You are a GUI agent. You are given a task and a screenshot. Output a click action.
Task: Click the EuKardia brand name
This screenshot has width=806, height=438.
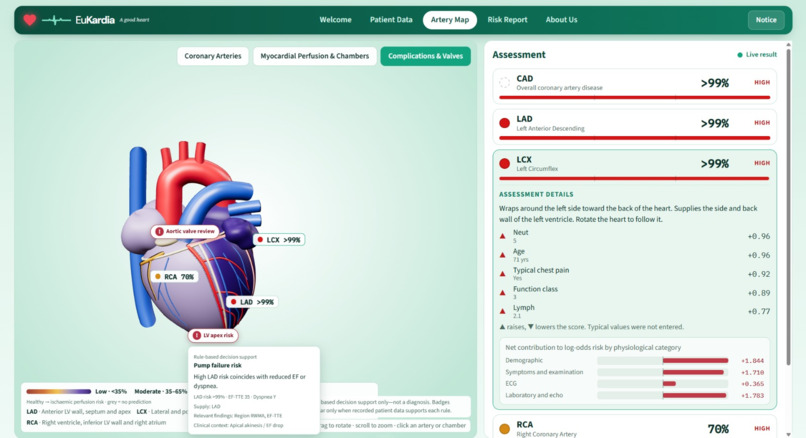[95, 20]
